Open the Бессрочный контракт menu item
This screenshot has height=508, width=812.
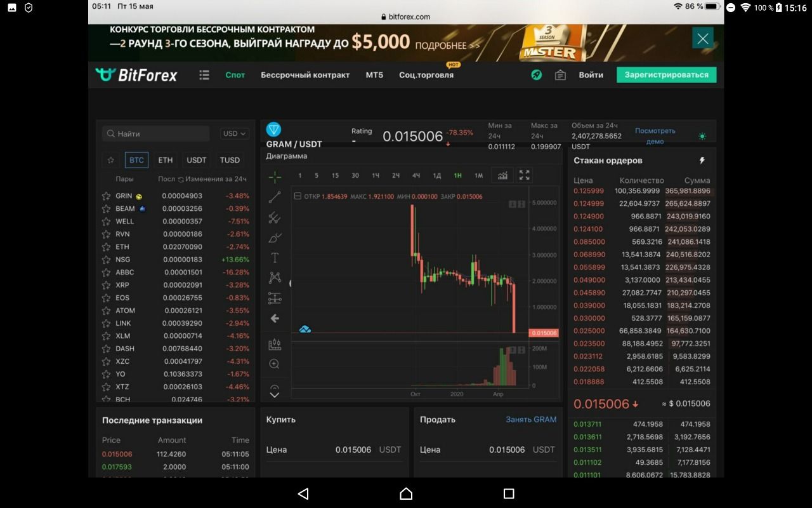click(305, 75)
